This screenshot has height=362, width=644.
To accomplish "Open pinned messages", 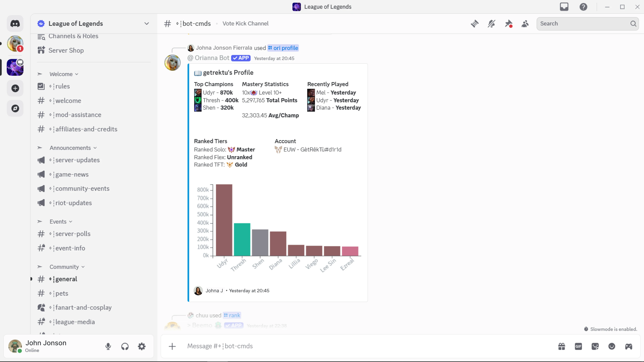I will (x=508, y=24).
